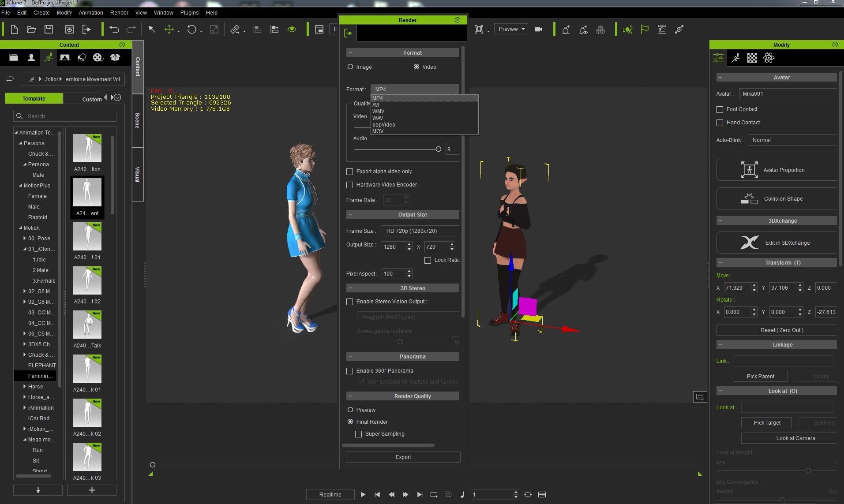
Task: Click the Export button
Action: pyautogui.click(x=403, y=457)
